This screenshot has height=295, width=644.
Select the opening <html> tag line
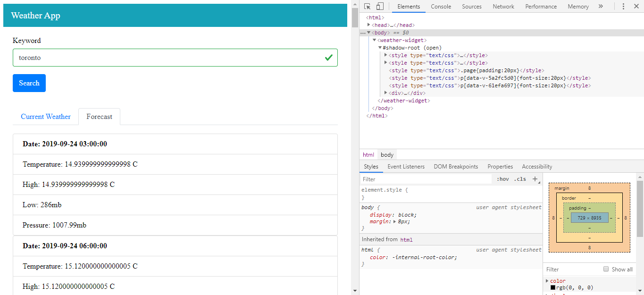point(375,17)
